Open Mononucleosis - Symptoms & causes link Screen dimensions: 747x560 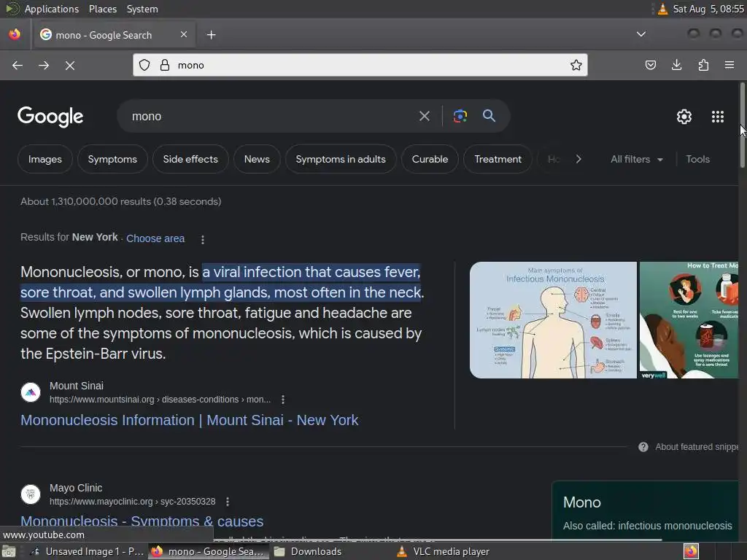point(142,521)
